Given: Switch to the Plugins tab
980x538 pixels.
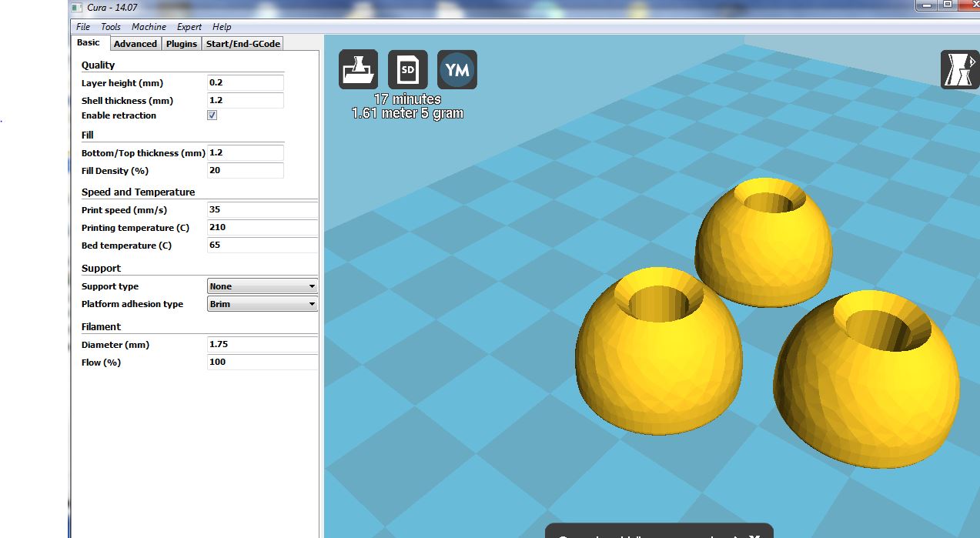Looking at the screenshot, I should [x=182, y=44].
